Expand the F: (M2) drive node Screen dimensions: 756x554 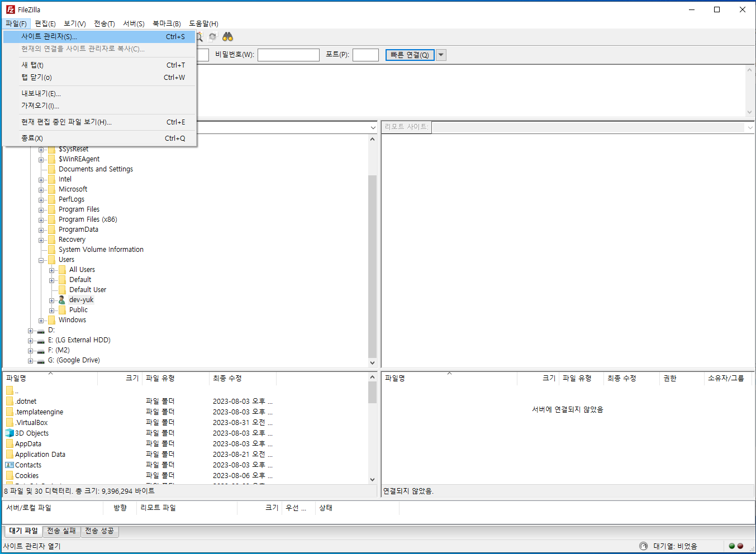click(30, 351)
